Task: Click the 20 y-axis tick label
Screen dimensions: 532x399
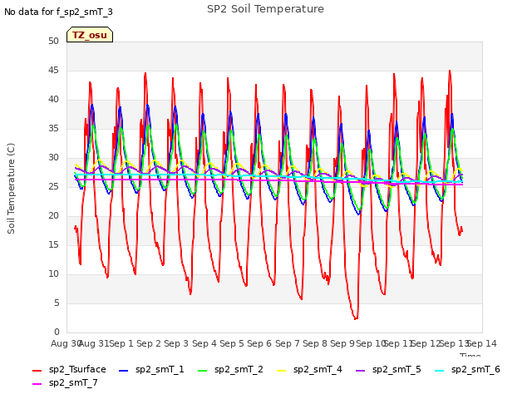Action: pos(53,215)
